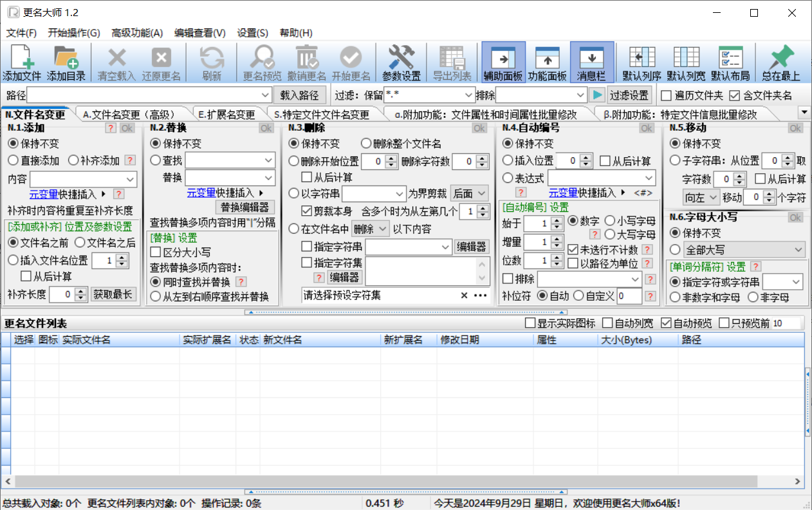This screenshot has height=510, width=812.
Task: Click the 添加文件 toolbar icon
Action: 22,63
